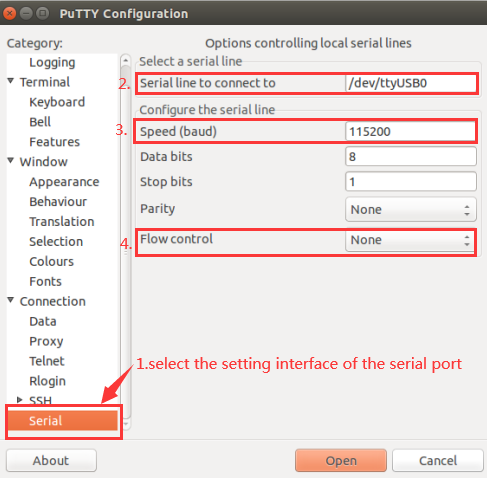The height and width of the screenshot is (478, 487).
Task: Open Colours settings category
Action: (52, 262)
